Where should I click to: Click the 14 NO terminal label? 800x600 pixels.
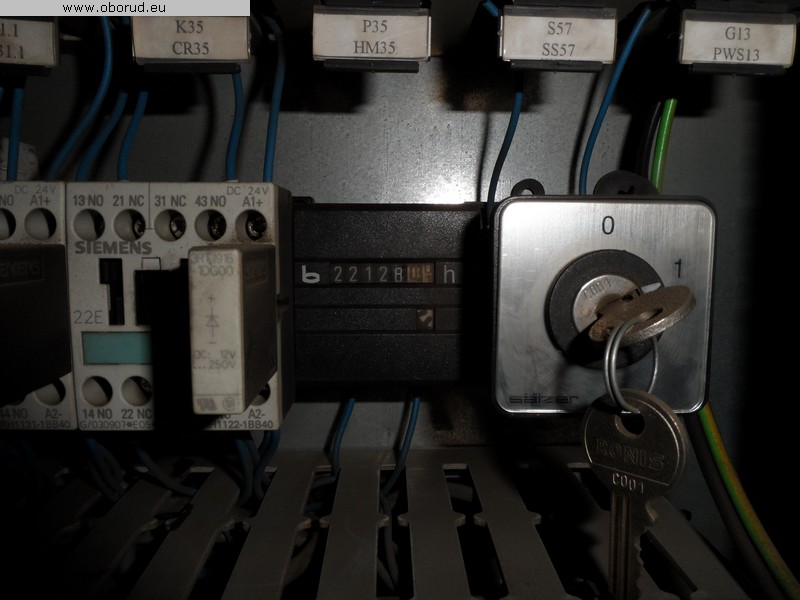(97, 413)
